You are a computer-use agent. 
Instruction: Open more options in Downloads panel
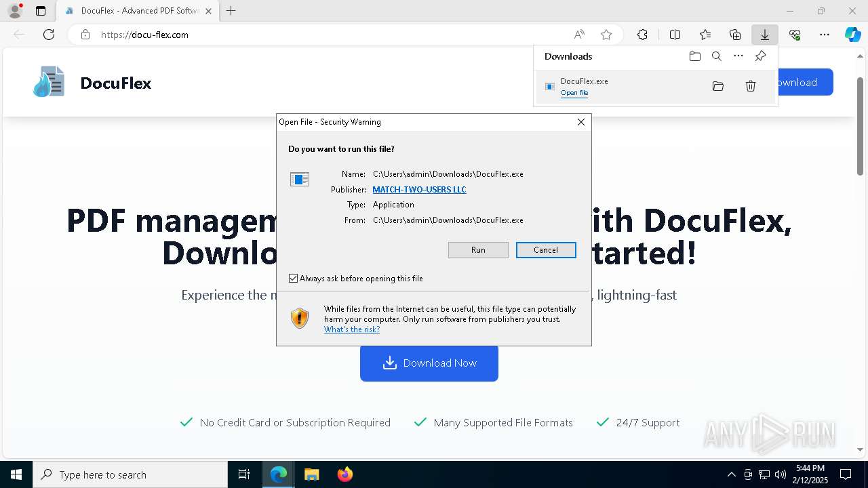point(738,56)
